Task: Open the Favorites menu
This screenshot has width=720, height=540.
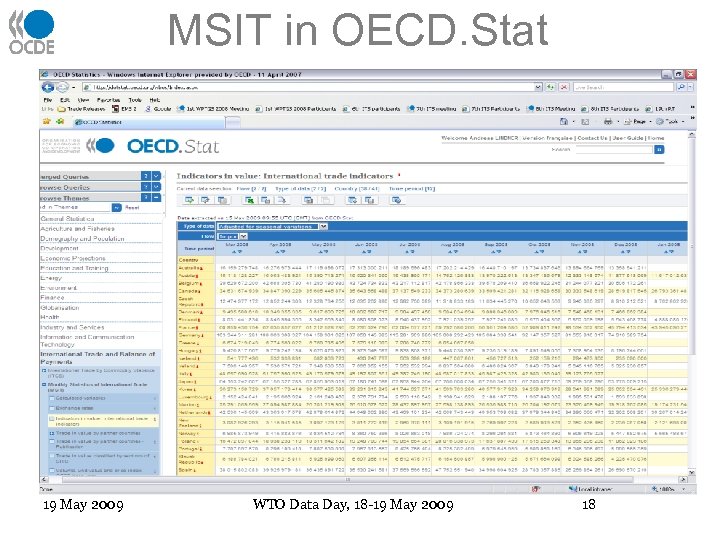Action: tap(108, 100)
